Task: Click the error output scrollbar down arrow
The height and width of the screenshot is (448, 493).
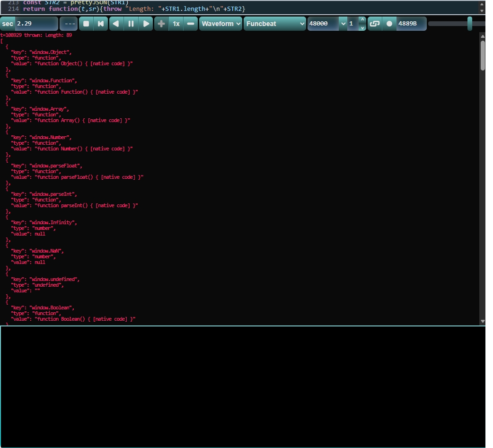Action: [x=483, y=321]
